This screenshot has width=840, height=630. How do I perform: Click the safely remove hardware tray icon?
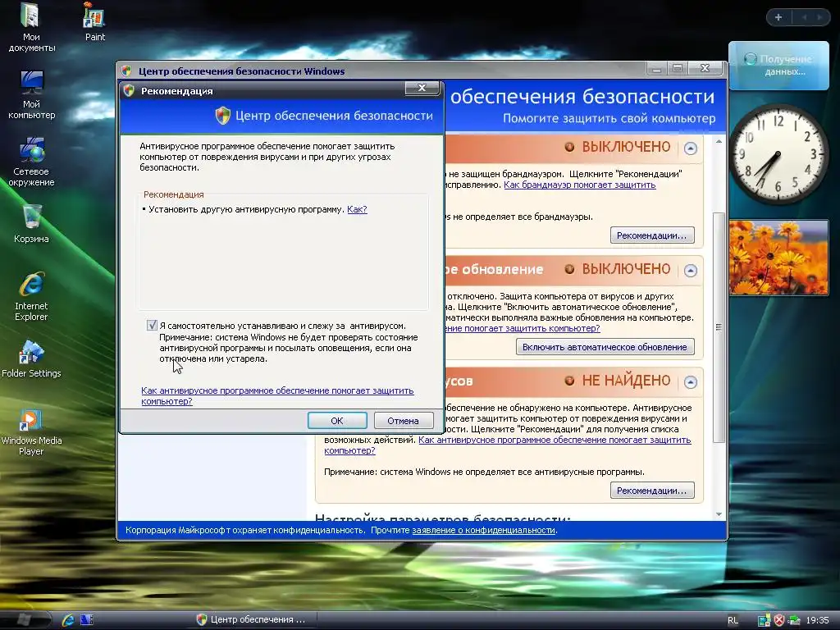pyautogui.click(x=794, y=620)
